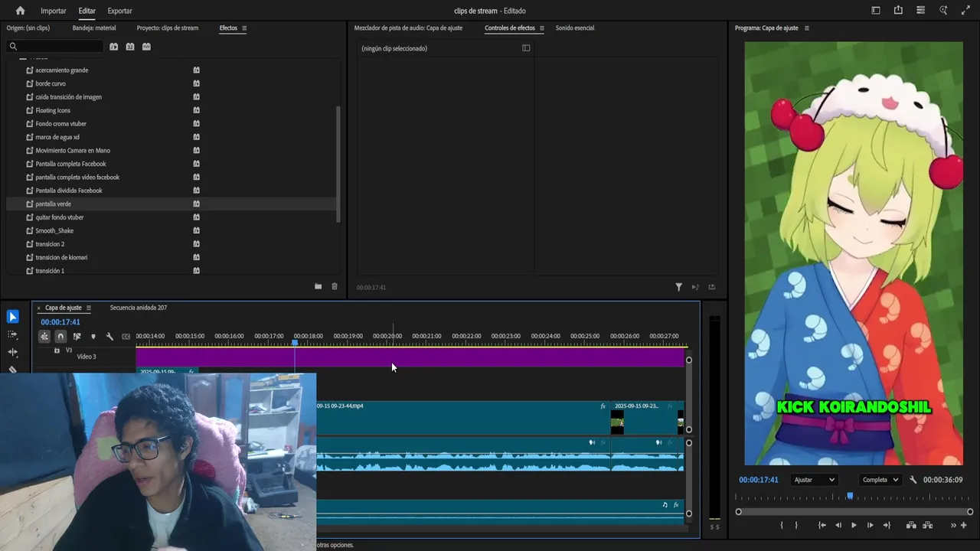
Task: Click filter funnel icon in Effect Controls
Action: 678,287
